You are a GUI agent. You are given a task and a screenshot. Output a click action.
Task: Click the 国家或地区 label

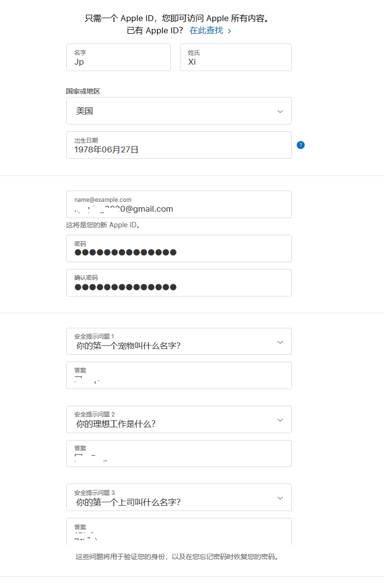tap(83, 91)
